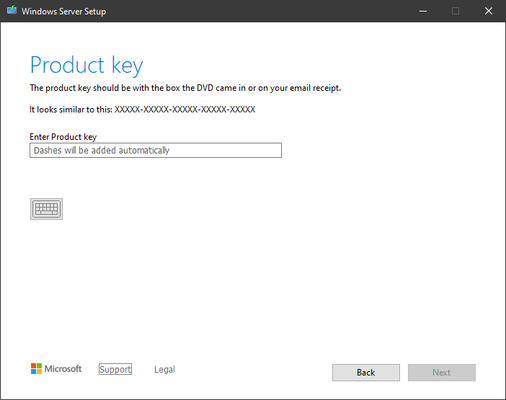Click the disabled Next button
The image size is (506, 400).
(x=442, y=372)
